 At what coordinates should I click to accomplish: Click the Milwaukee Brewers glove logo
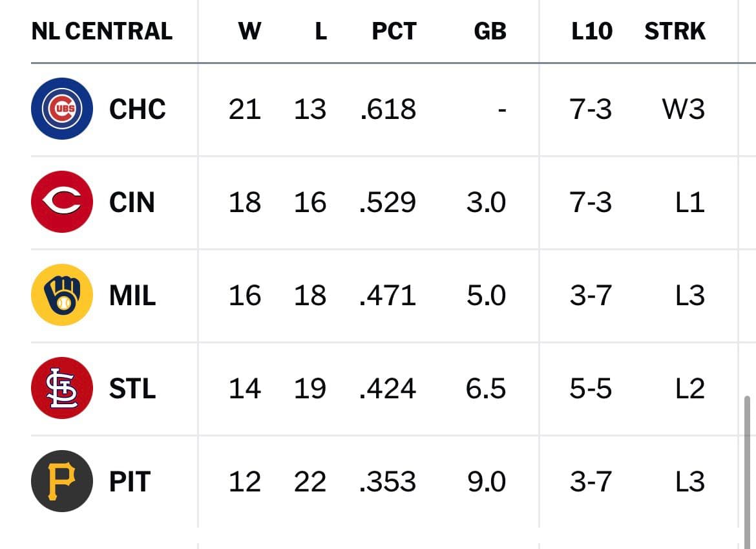pos(62,295)
